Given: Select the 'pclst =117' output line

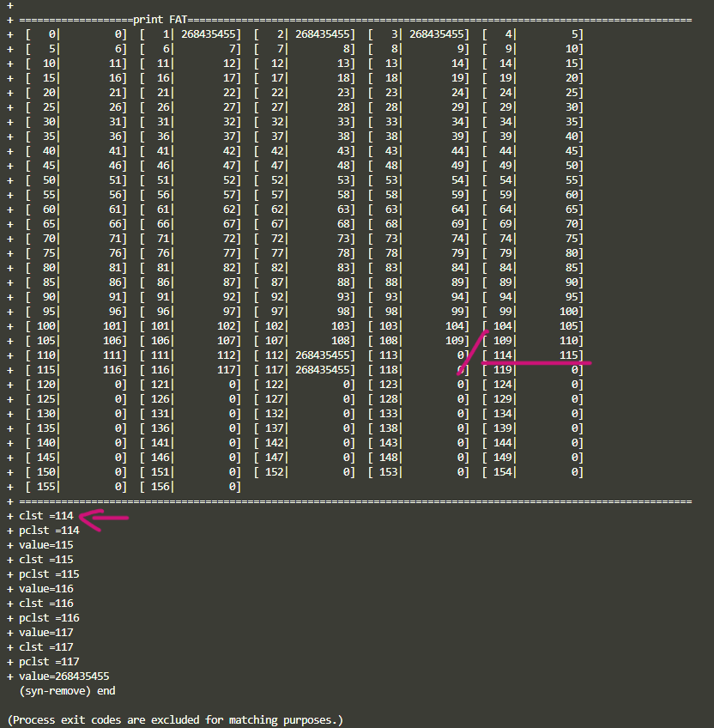Looking at the screenshot, I should pyautogui.click(x=49, y=662).
